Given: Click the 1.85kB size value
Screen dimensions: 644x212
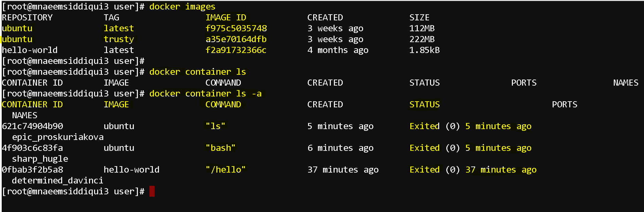Looking at the screenshot, I should tap(425, 50).
